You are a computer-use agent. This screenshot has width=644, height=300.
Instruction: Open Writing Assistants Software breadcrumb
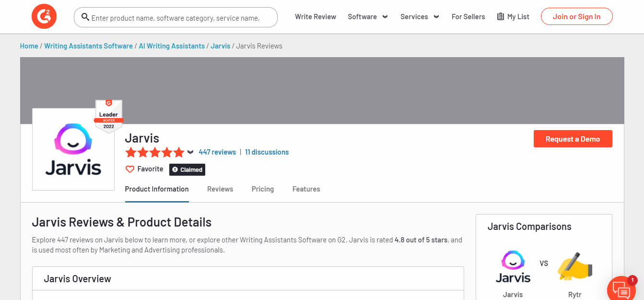(x=88, y=46)
